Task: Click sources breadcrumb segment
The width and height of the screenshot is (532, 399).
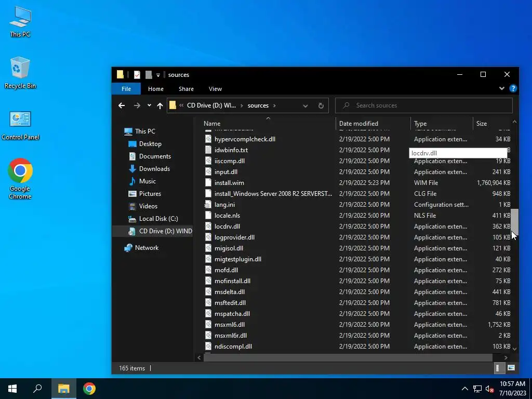Action: click(258, 105)
